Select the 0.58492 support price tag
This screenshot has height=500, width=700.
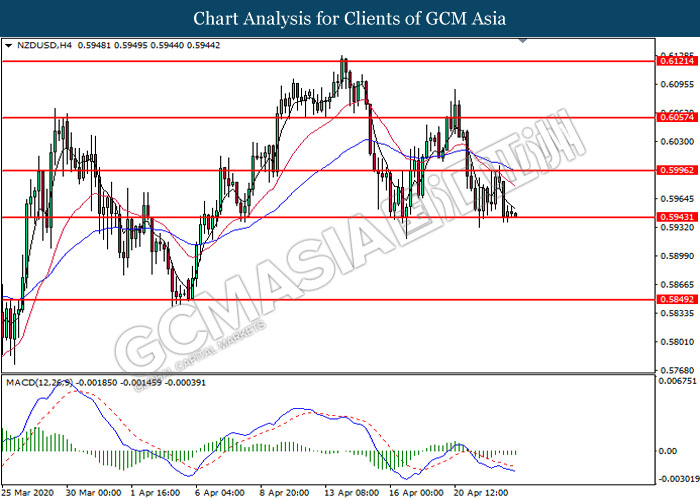pyautogui.click(x=675, y=299)
